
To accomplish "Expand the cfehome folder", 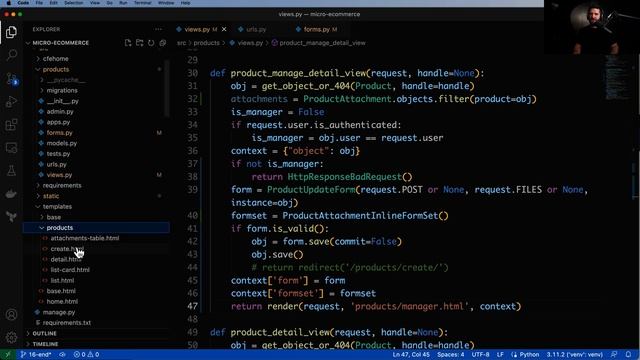I will point(56,59).
